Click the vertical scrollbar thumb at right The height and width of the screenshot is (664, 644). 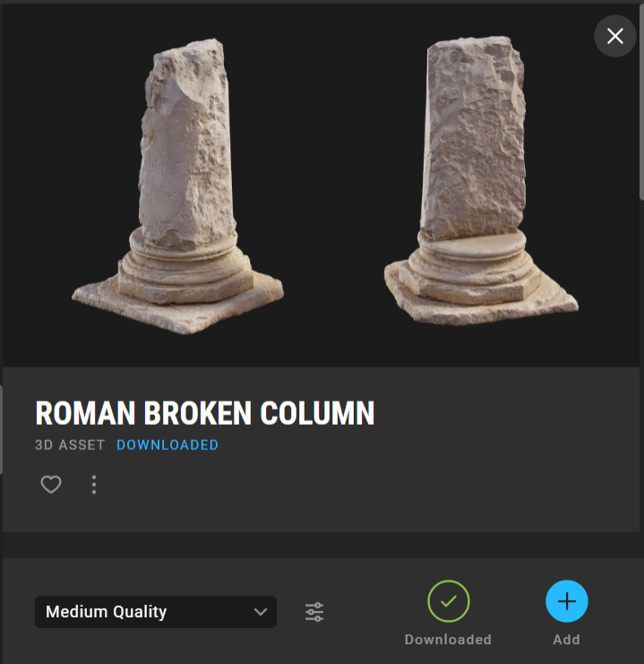pyautogui.click(x=641, y=101)
